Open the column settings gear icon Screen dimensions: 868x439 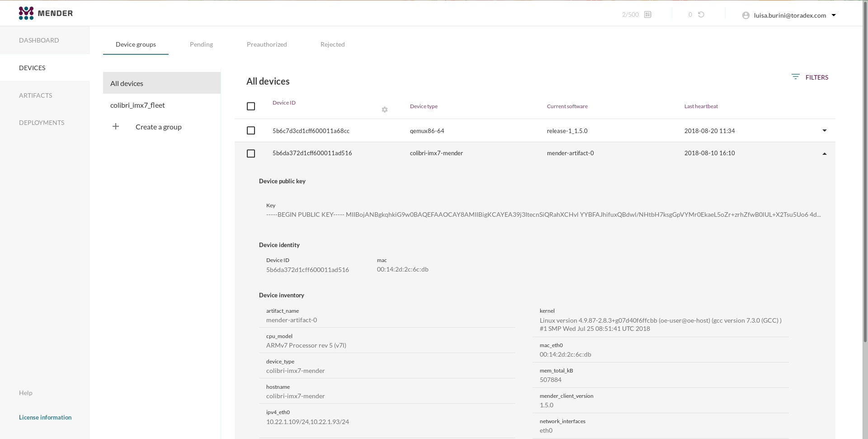385,110
